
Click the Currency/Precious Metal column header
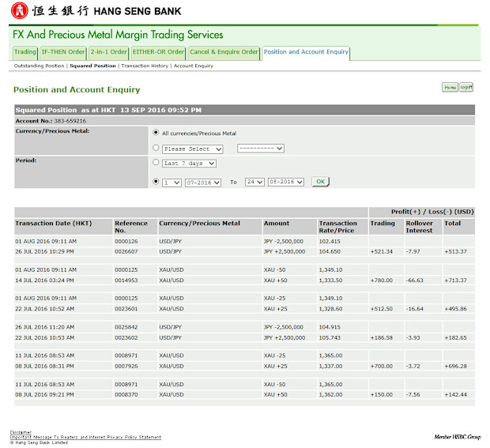click(x=199, y=224)
